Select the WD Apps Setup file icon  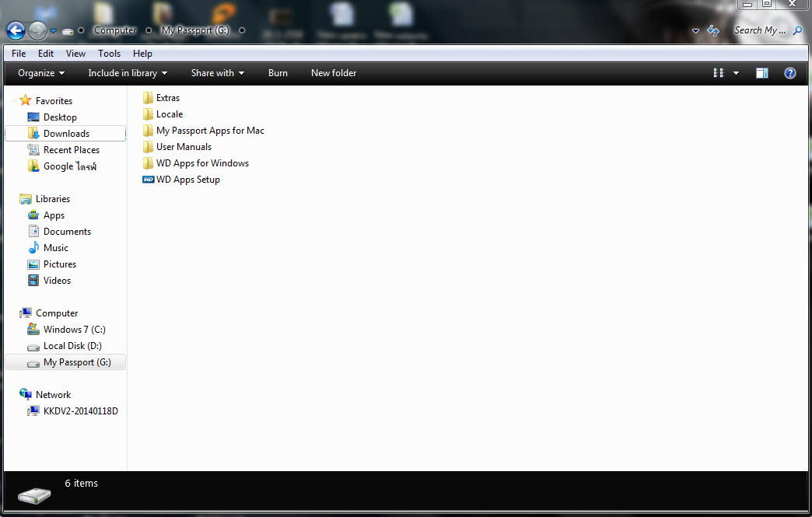(148, 180)
